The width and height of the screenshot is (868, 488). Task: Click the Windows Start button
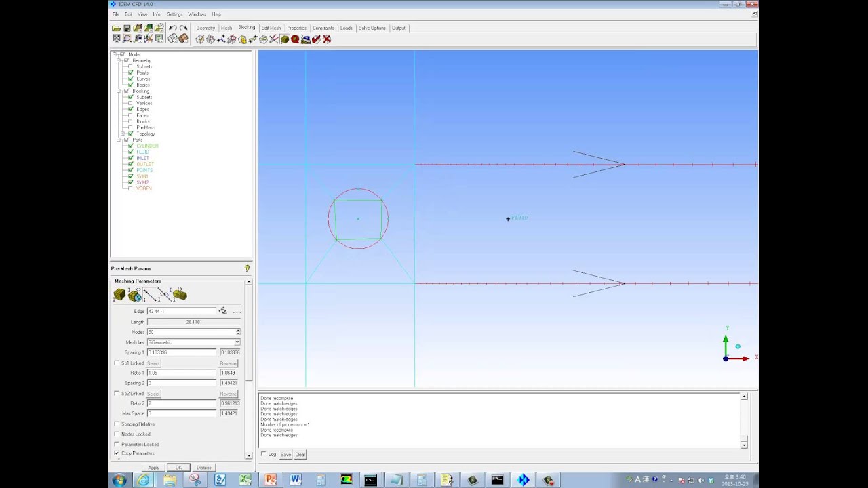pyautogui.click(x=119, y=480)
